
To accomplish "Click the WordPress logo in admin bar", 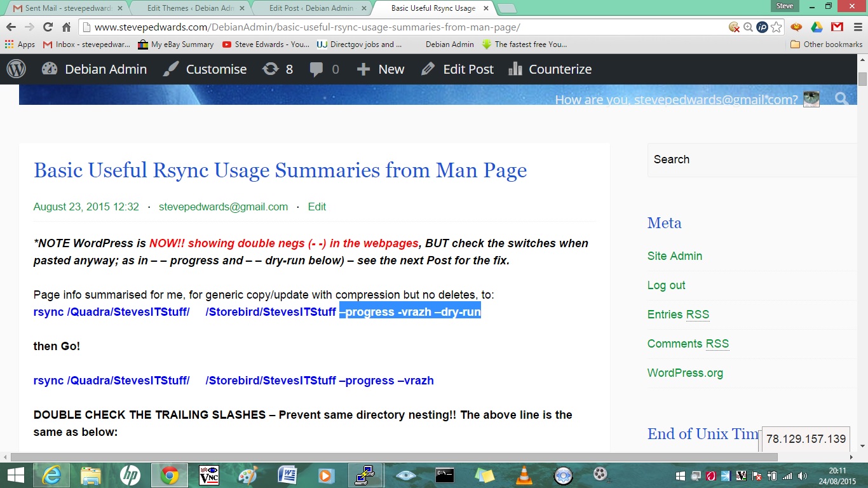I will [17, 69].
